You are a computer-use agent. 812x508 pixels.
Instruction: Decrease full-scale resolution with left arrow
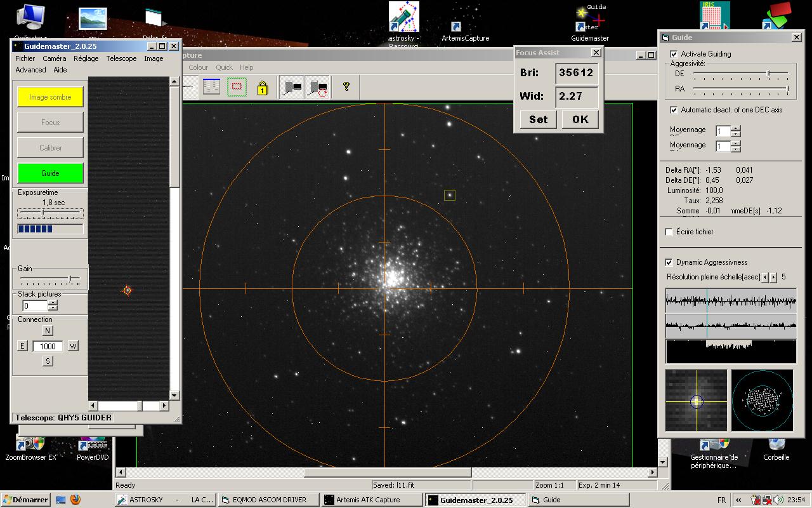click(765, 277)
